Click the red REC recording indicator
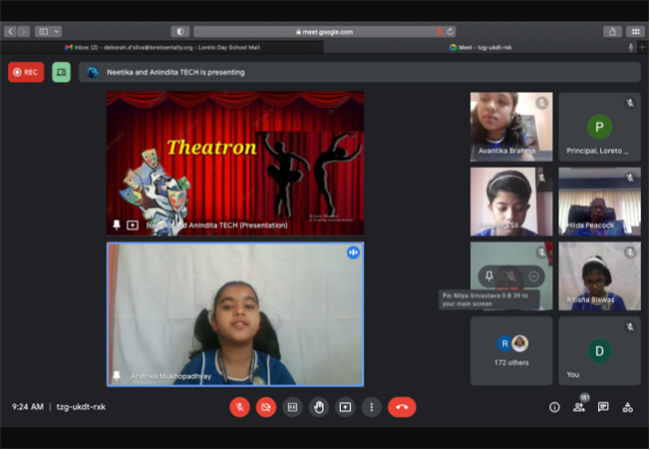Screen dimensions: 650x450 pyautogui.click(x=26, y=72)
